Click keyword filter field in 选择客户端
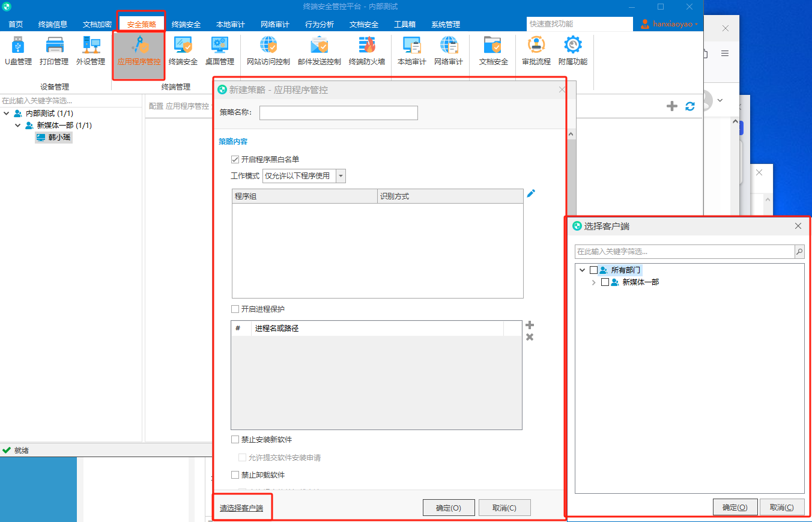The height and width of the screenshot is (522, 812). [x=685, y=252]
